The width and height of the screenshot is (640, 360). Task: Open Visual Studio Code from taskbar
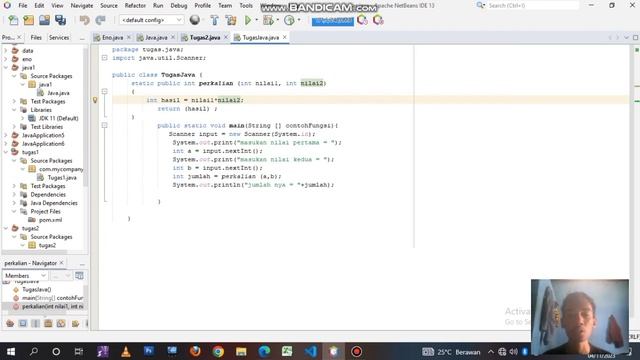(310, 351)
